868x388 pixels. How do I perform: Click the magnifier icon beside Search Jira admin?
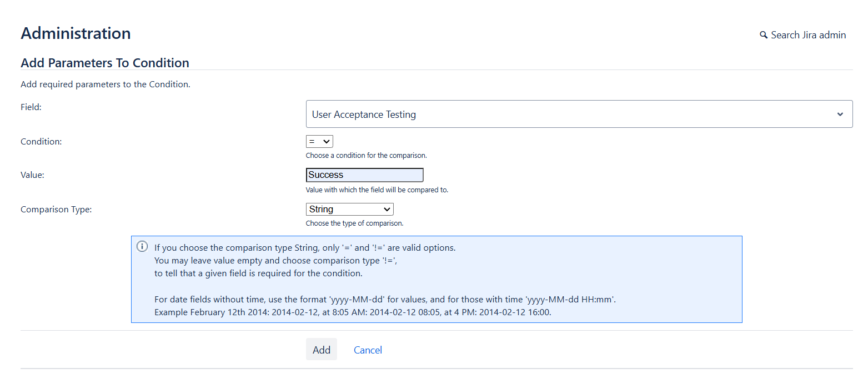pos(764,35)
